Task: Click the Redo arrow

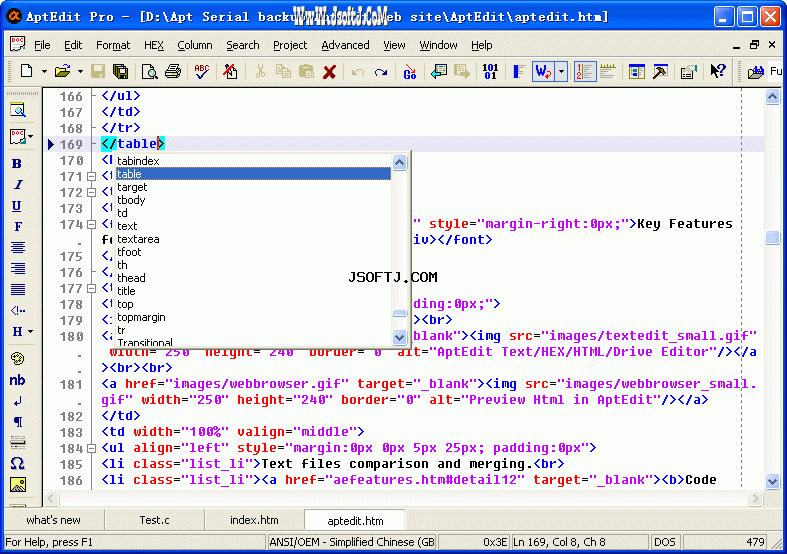Action: [x=381, y=72]
